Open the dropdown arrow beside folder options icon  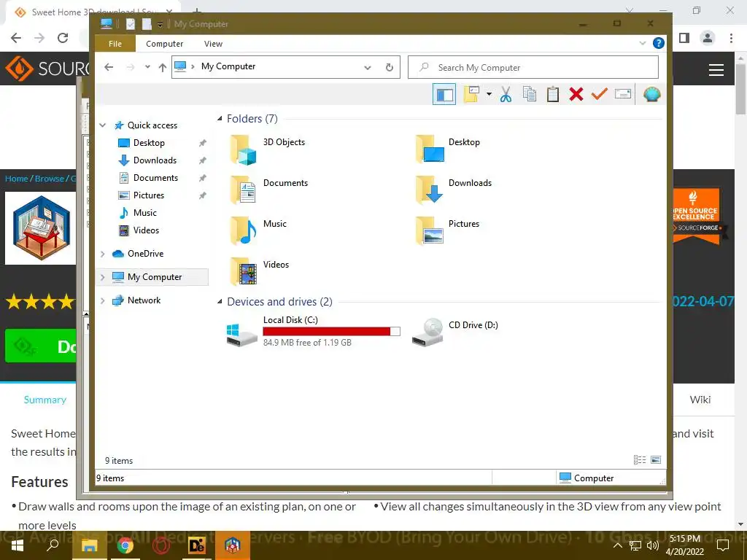coord(489,94)
